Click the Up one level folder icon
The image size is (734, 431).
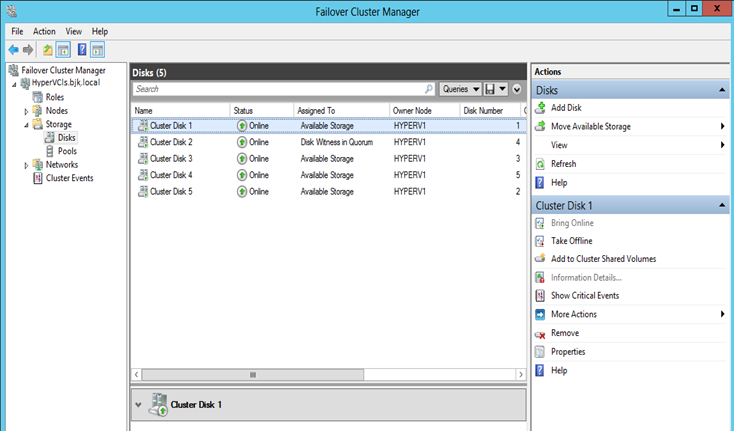47,50
